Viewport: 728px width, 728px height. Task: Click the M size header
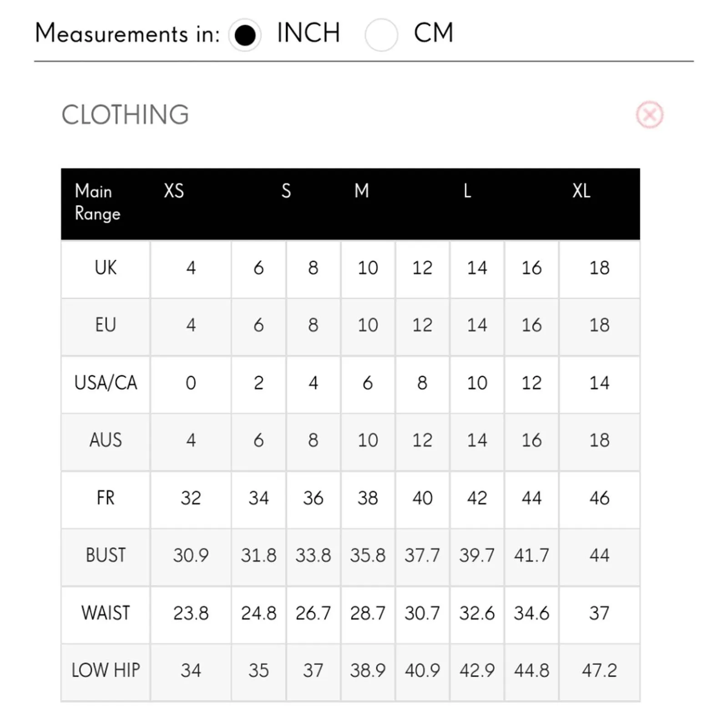click(x=362, y=191)
